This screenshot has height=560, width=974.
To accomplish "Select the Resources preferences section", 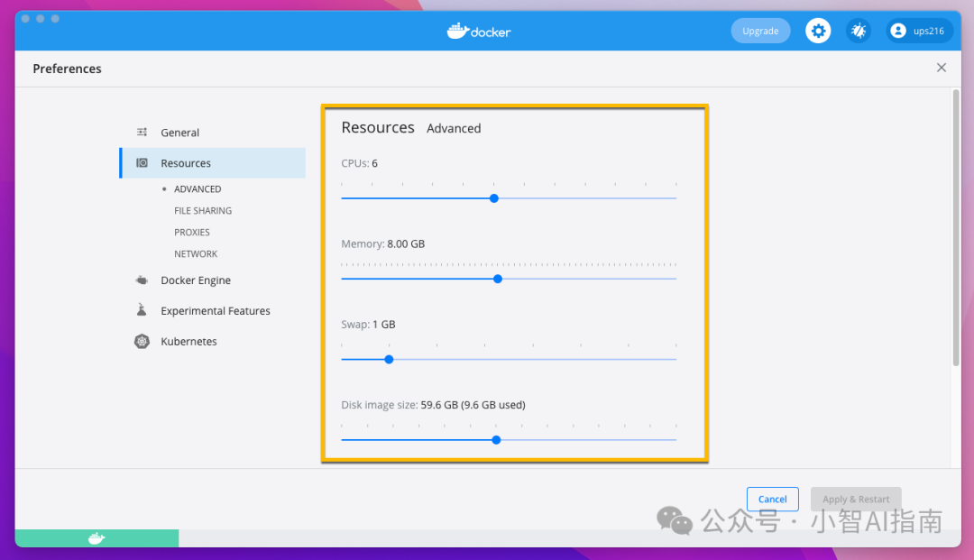I will tap(213, 162).
